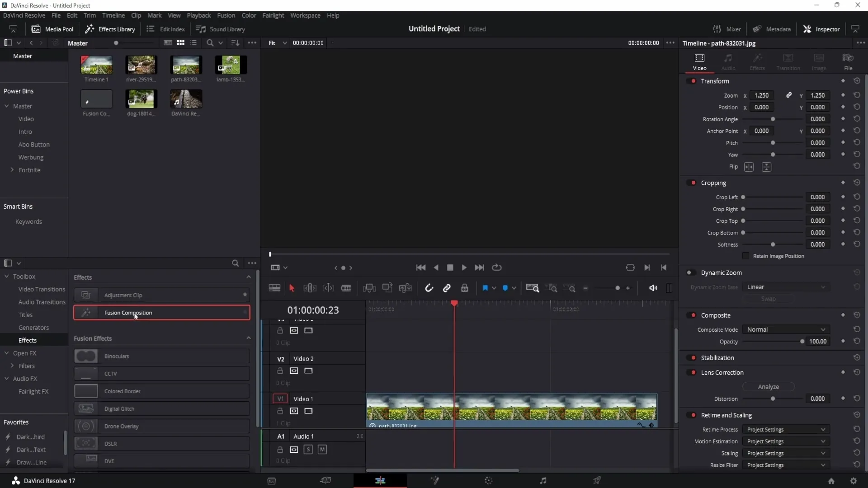868x488 pixels.
Task: Open Timeline View Options icon
Action: (274, 288)
